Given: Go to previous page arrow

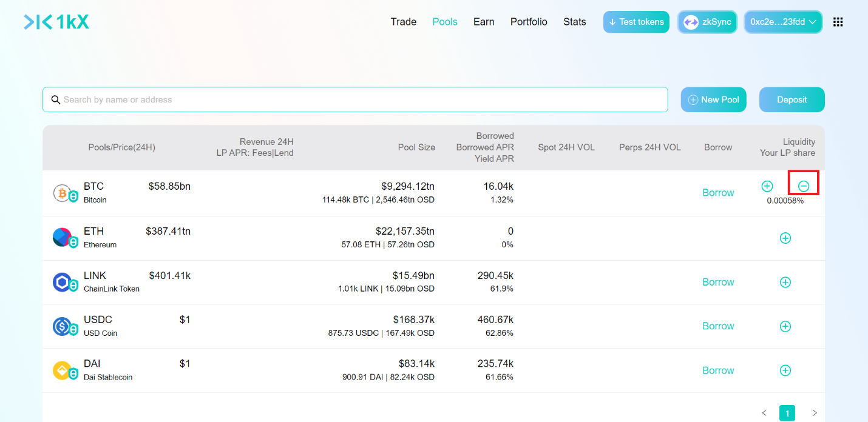Looking at the screenshot, I should pos(764,414).
